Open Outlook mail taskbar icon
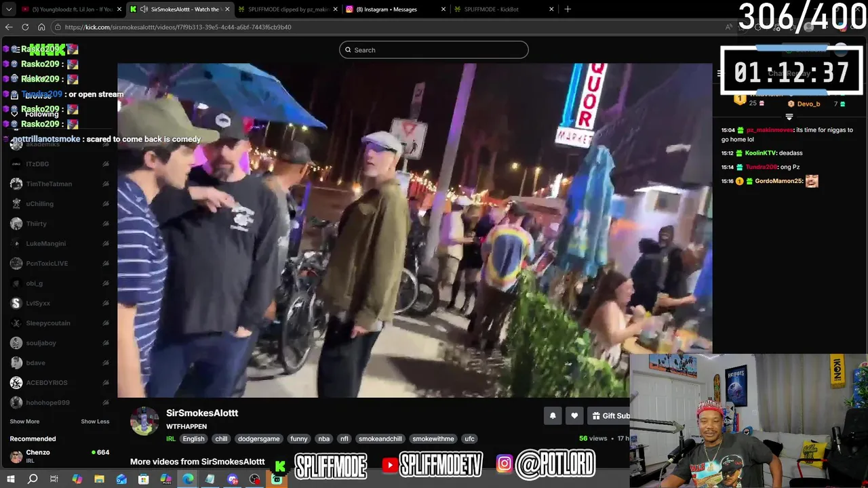This screenshot has height=488, width=868. pos(121,479)
